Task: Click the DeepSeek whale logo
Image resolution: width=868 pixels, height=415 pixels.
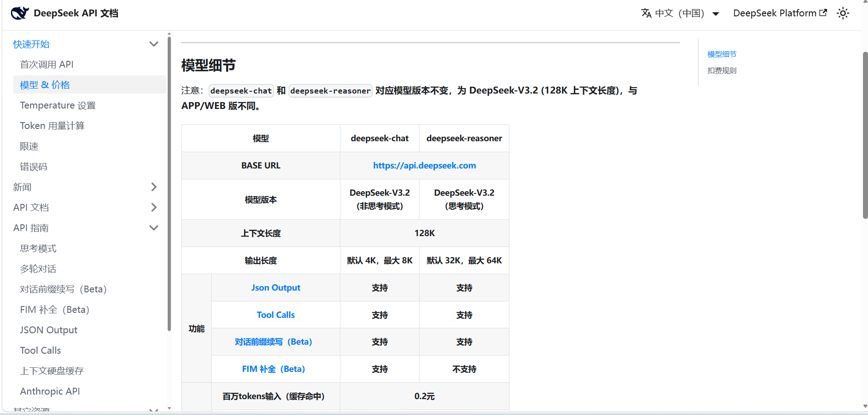Action: (20, 13)
